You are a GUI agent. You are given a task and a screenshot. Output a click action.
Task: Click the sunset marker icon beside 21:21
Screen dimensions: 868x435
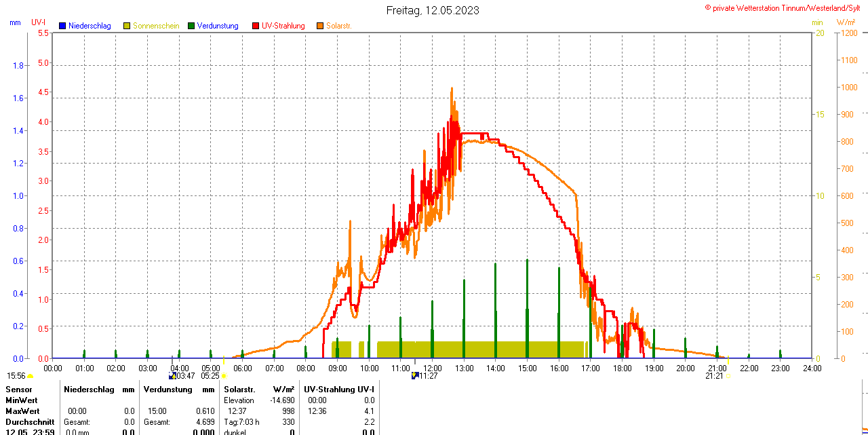728,376
